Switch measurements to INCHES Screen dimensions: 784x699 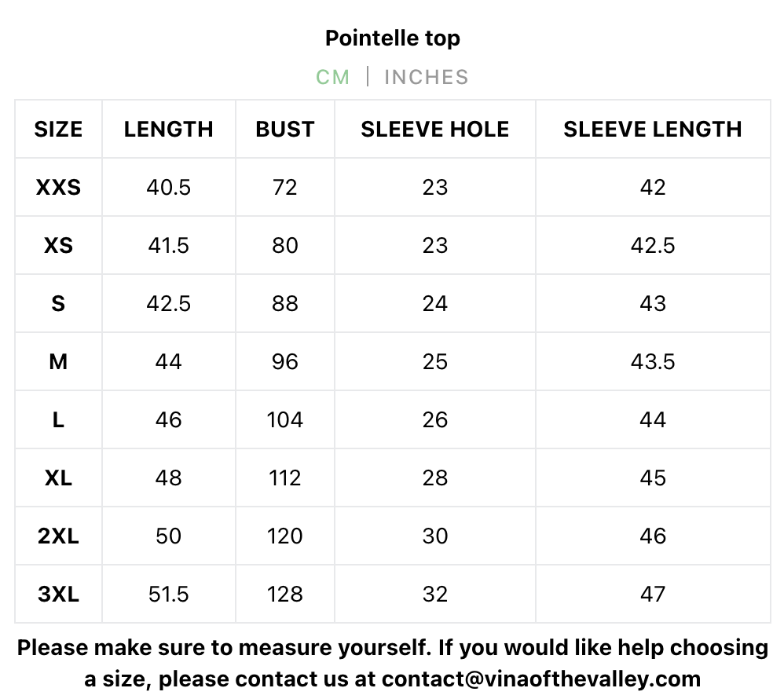426,77
